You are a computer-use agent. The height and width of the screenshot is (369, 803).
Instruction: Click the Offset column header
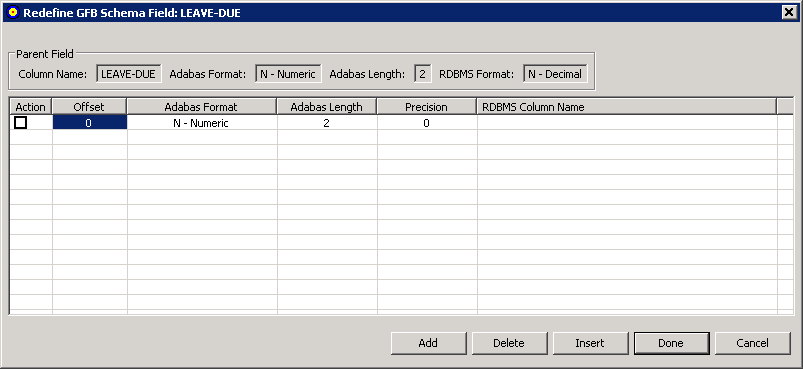[x=89, y=107]
